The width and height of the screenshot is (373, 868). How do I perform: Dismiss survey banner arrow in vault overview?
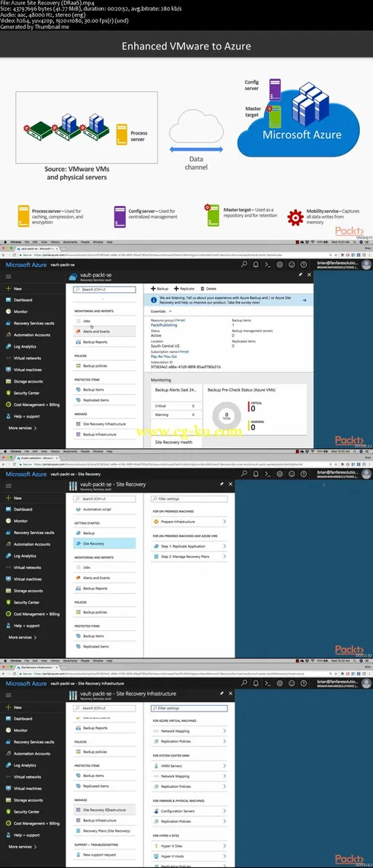[305, 300]
